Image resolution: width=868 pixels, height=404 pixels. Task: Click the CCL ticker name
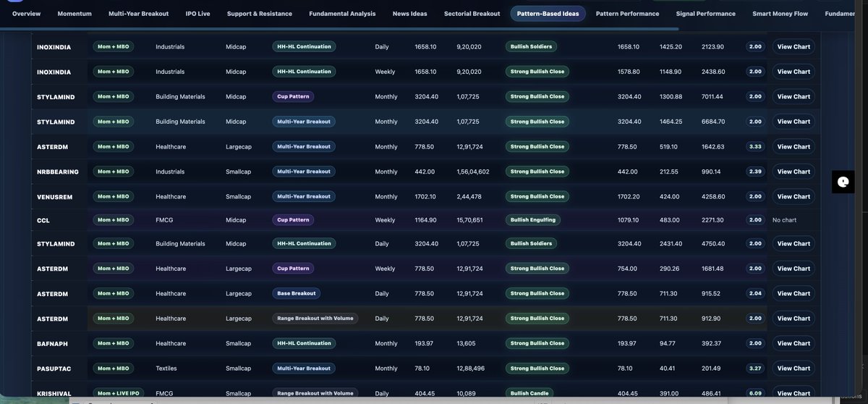43,219
